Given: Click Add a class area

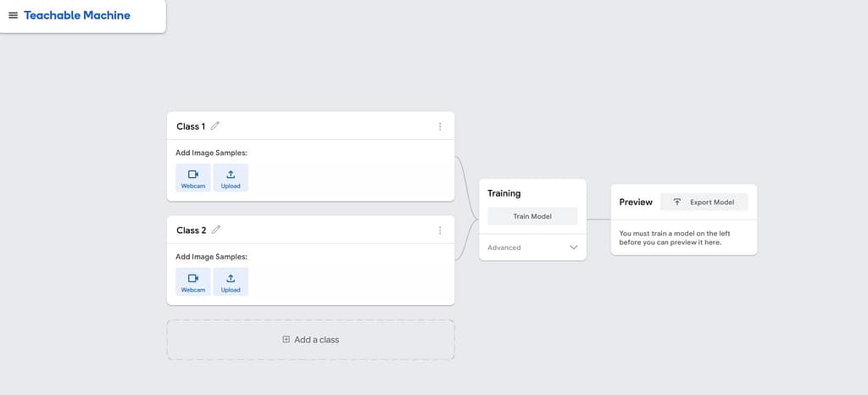Looking at the screenshot, I should coord(310,340).
